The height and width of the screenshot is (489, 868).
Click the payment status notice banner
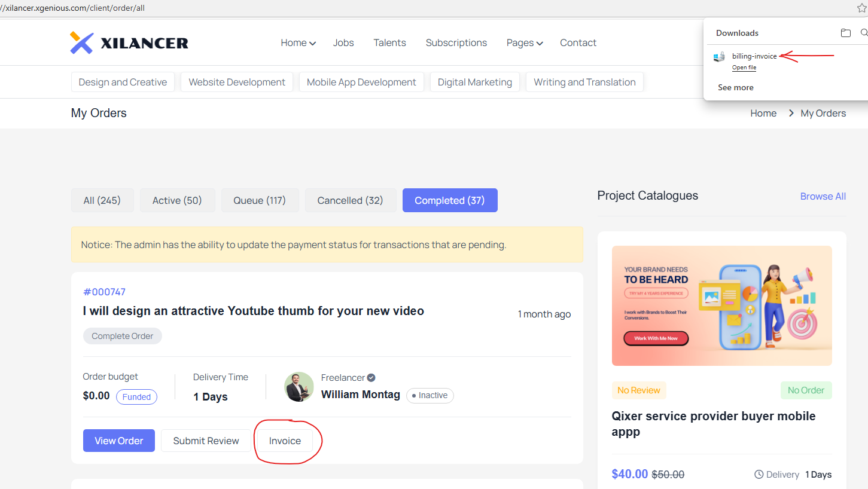327,244
